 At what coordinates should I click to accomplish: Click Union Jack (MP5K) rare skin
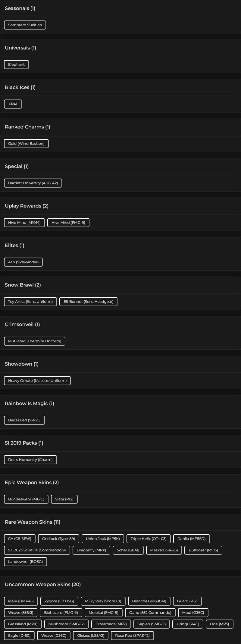(103, 539)
